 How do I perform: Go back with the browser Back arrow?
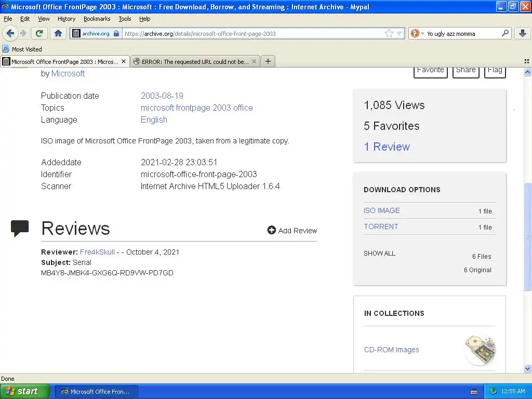click(10, 33)
